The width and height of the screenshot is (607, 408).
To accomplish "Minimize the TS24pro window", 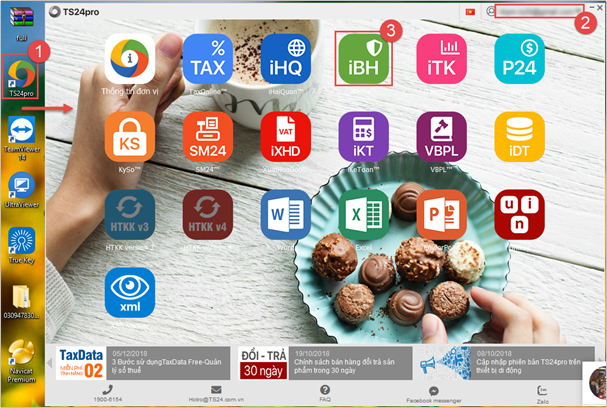I will click(x=592, y=8).
